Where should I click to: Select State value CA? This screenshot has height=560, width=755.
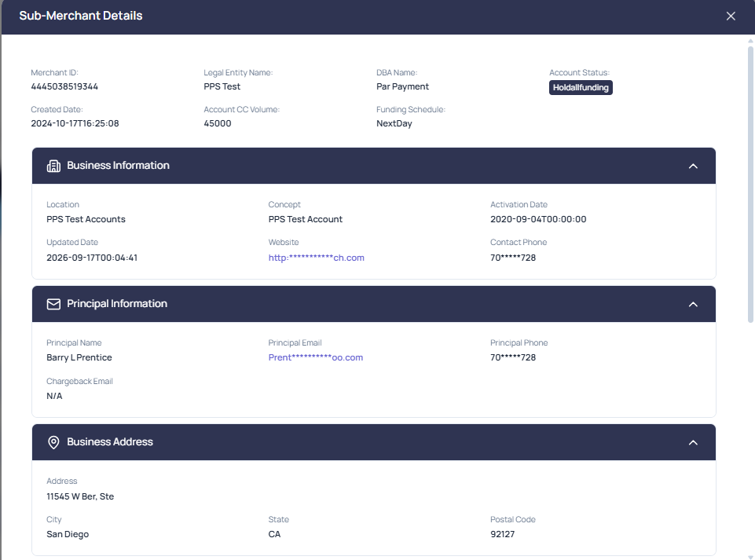pos(274,535)
